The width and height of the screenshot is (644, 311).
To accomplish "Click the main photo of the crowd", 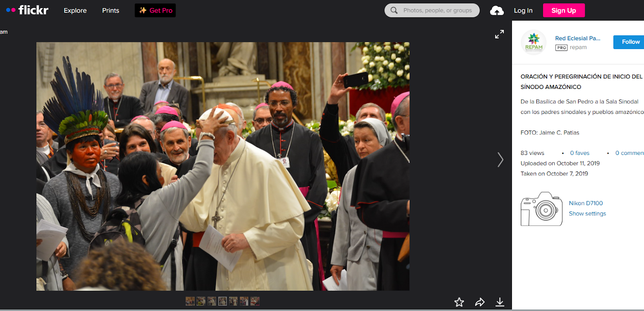I will tap(223, 166).
